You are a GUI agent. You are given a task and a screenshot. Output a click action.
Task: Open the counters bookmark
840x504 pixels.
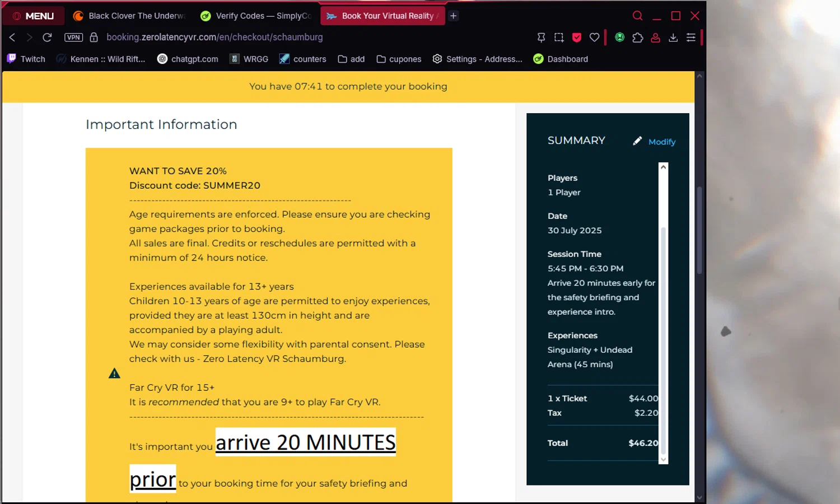pyautogui.click(x=302, y=59)
